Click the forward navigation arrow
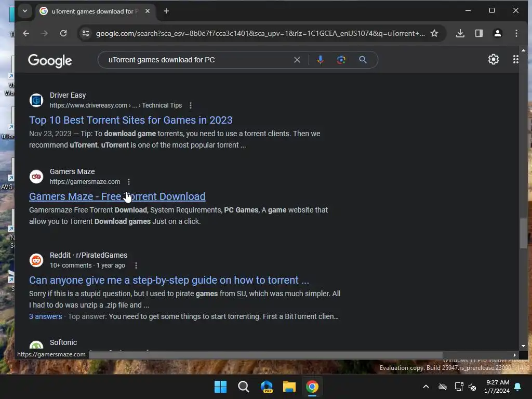Viewport: 532px width, 399px height. (x=45, y=33)
